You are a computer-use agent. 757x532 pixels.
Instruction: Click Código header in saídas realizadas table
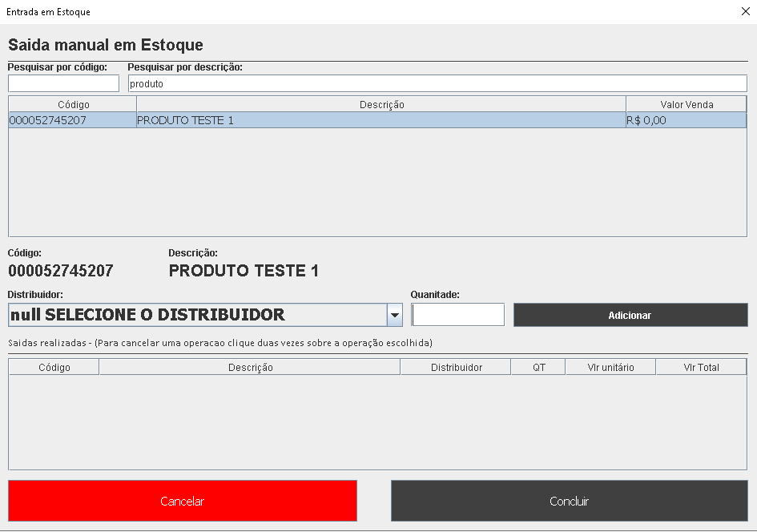54,368
